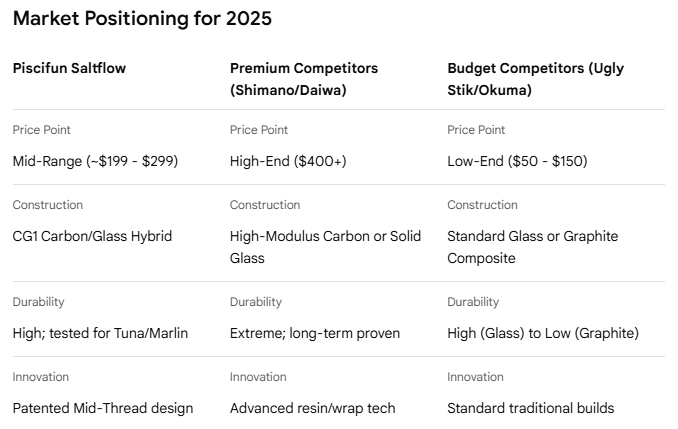678x429 pixels.
Task: Select the Budget Competitors (Ugly Stik/Okuma) header
Action: point(533,77)
